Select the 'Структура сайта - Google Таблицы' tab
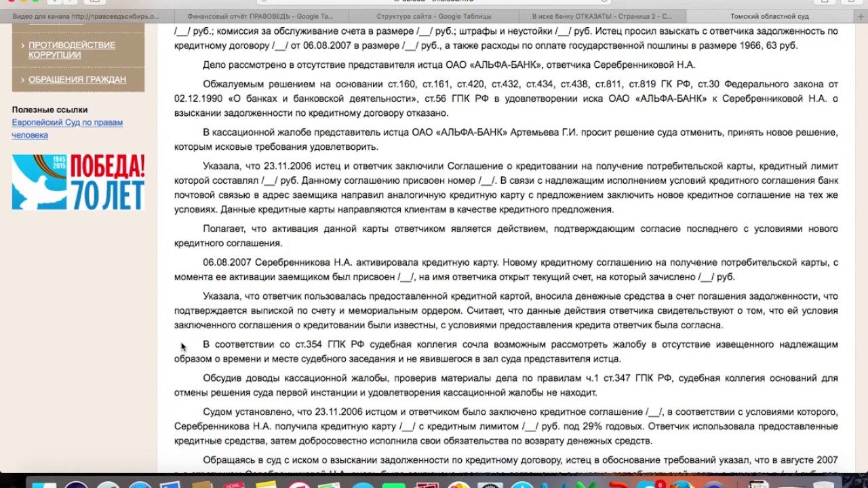 pos(434,16)
